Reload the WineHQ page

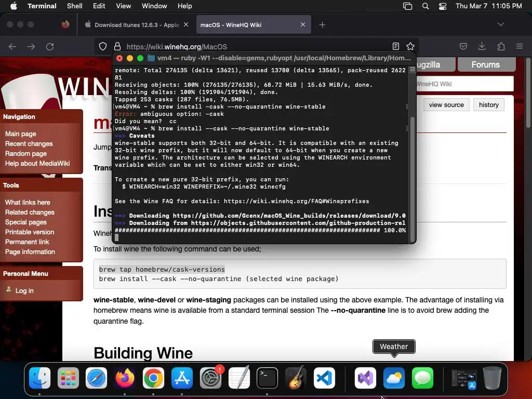tap(50, 46)
